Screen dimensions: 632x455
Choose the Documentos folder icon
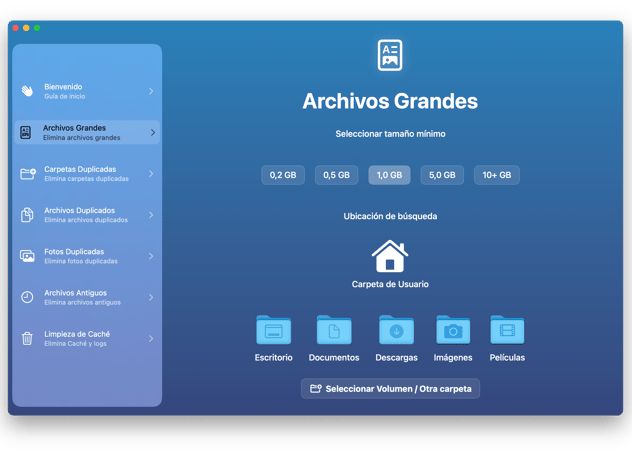click(x=334, y=330)
